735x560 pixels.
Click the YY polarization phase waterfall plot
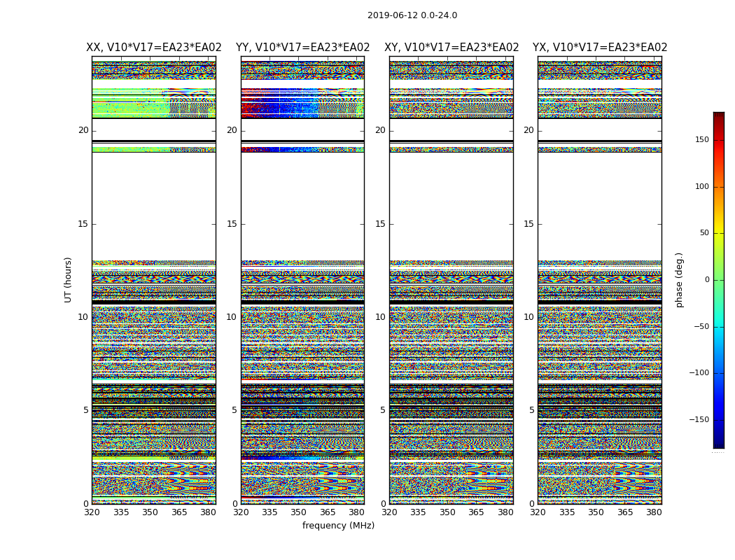[x=303, y=280]
